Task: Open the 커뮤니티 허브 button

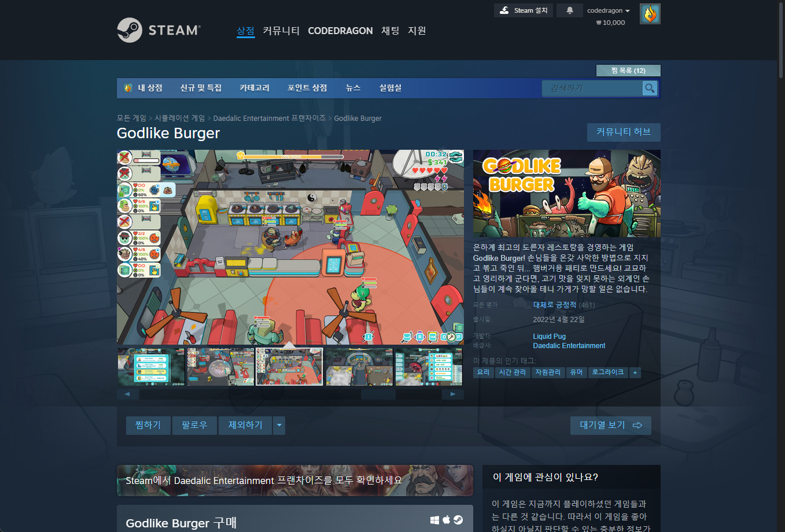Action: [x=624, y=132]
